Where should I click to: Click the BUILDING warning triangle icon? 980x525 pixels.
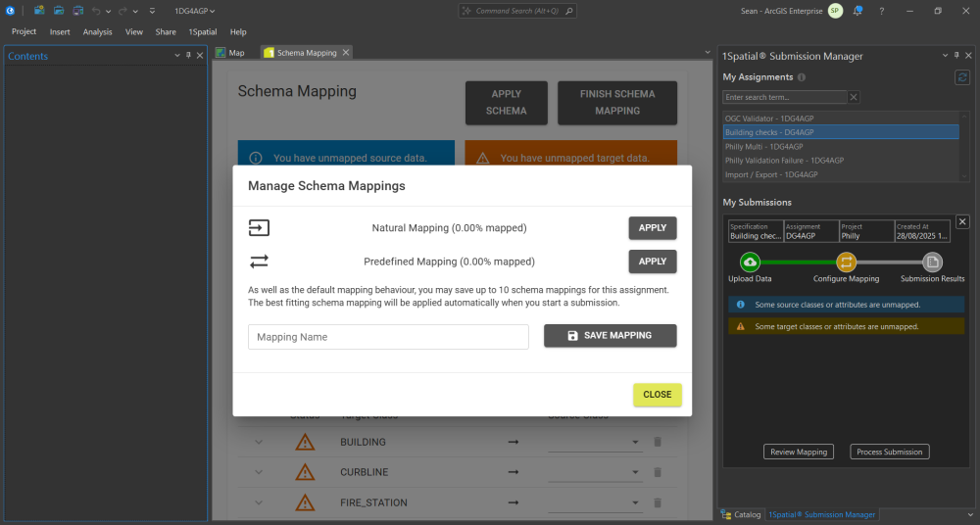click(305, 442)
